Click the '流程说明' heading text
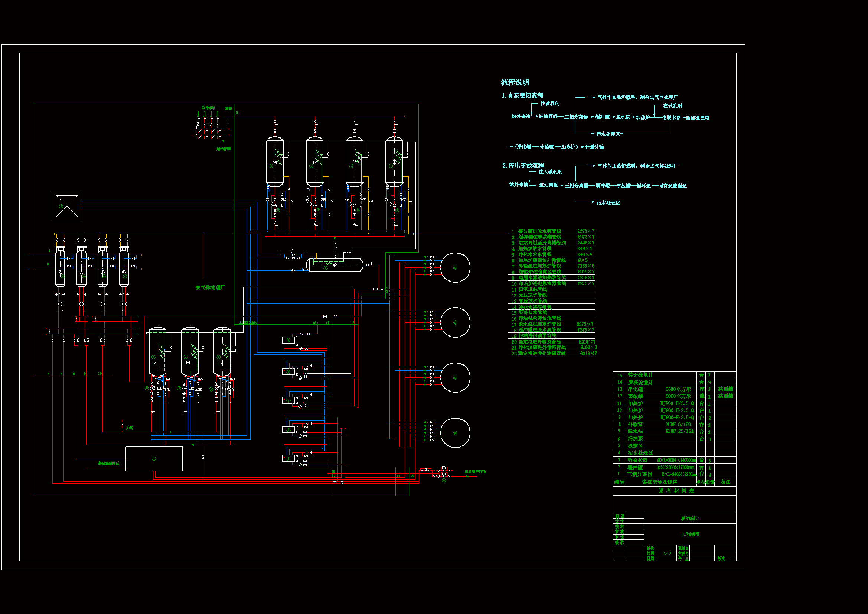This screenshot has height=614, width=868. (x=515, y=82)
